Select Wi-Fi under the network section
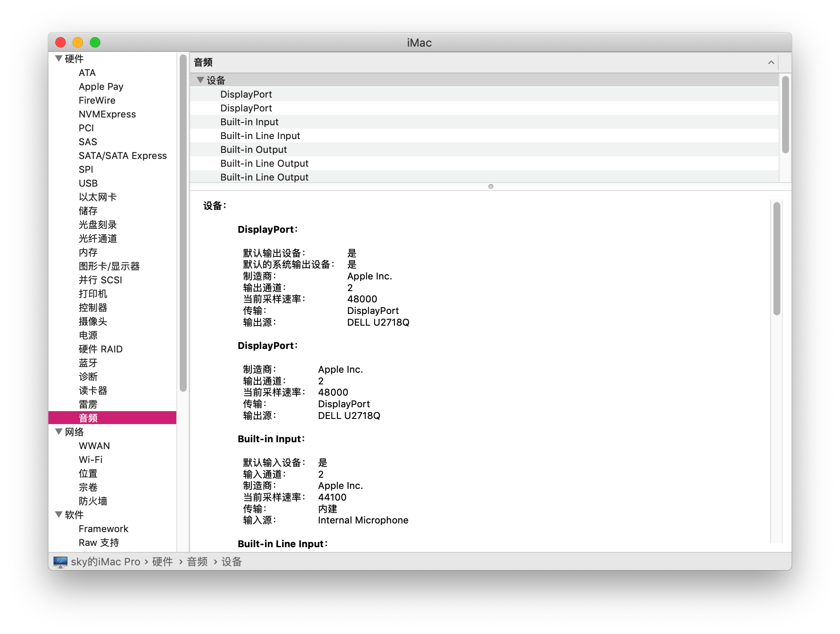 click(90, 460)
